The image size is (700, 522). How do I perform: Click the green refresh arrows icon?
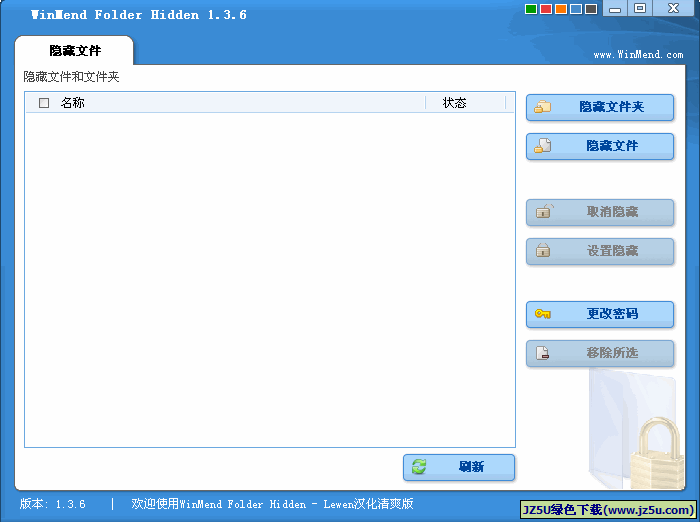point(419,467)
